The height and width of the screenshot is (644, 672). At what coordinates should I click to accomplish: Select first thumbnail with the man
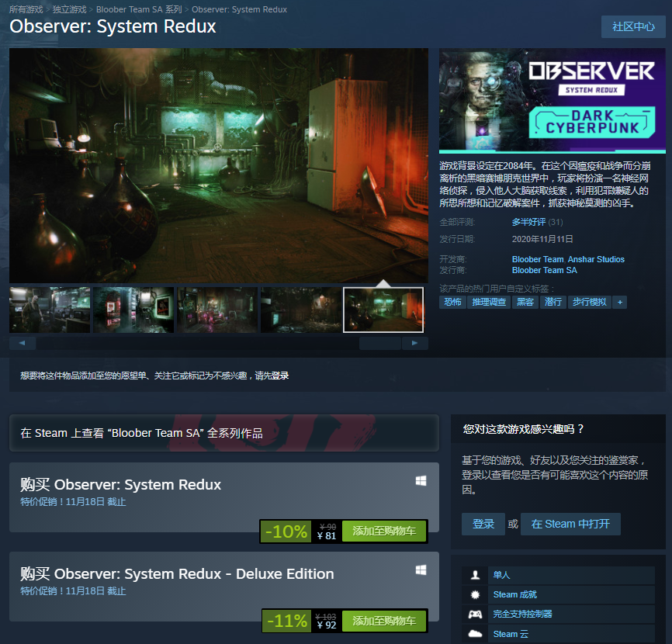coord(50,310)
